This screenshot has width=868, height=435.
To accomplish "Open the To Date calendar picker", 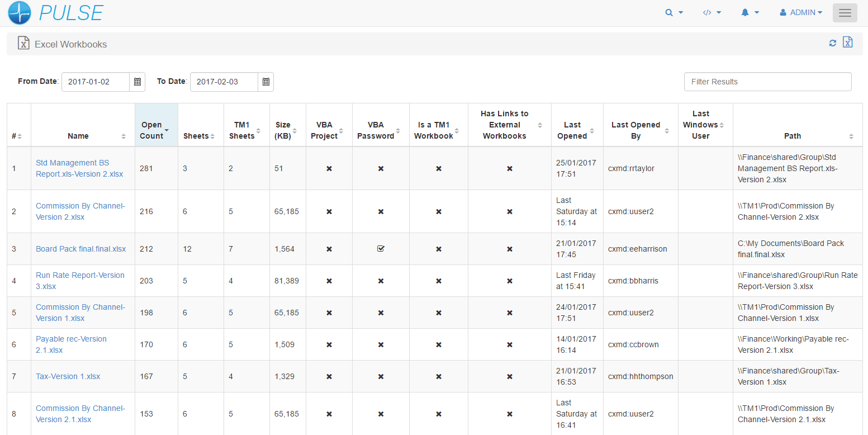I will pyautogui.click(x=265, y=82).
